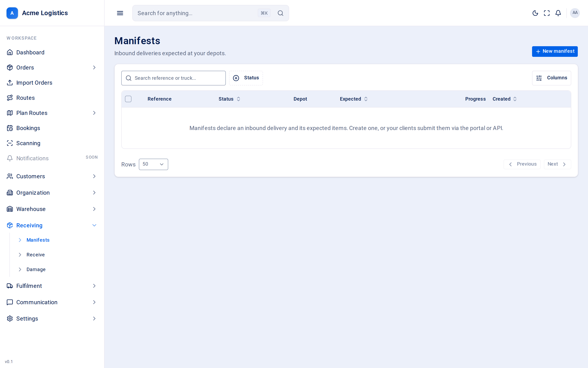588x368 pixels.
Task: Open Receive under Receiving
Action: tap(36, 255)
